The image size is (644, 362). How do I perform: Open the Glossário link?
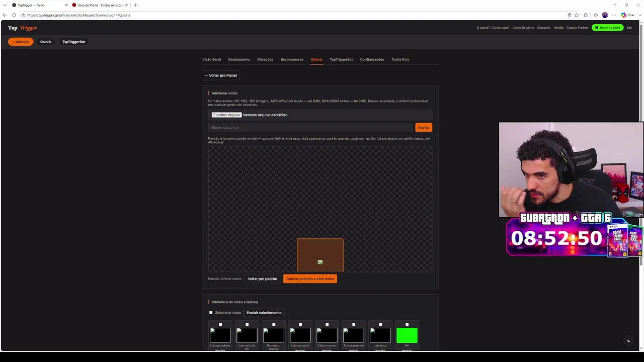pos(544,28)
